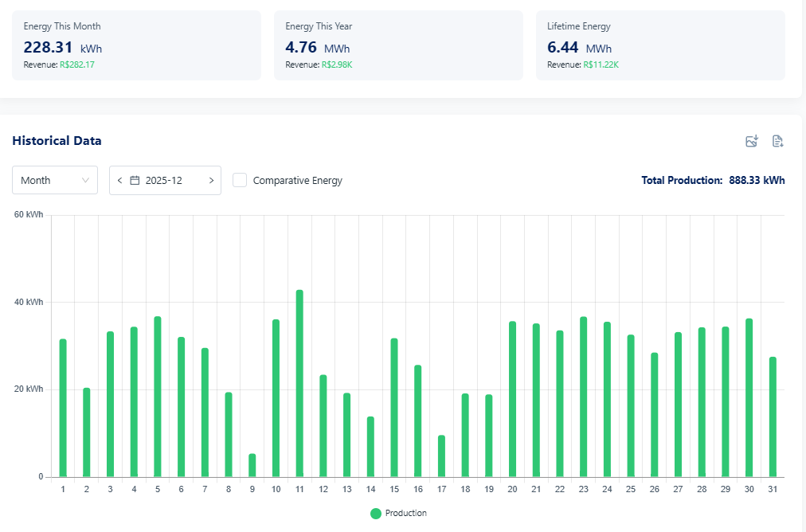
Task: Select the bar for day 31
Action: click(773, 417)
